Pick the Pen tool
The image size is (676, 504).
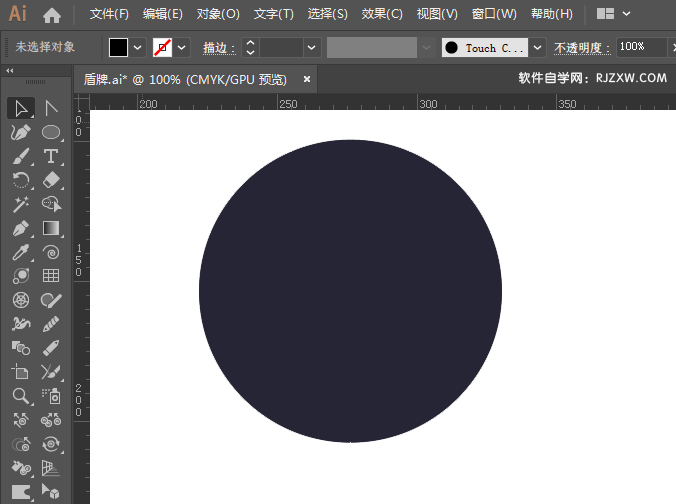point(21,228)
